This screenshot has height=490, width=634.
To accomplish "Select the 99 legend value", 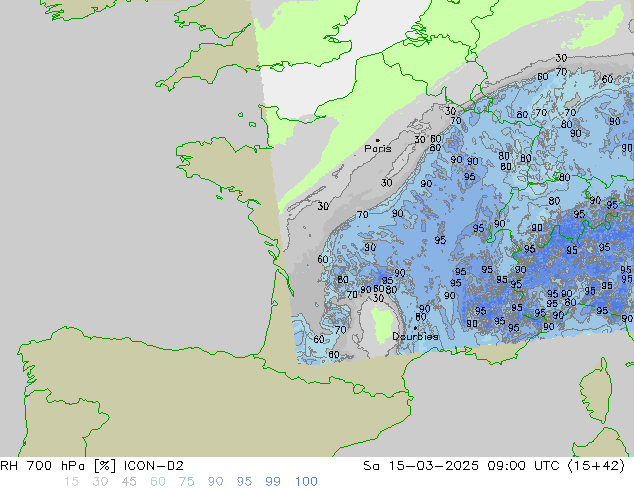I will pos(273,482).
